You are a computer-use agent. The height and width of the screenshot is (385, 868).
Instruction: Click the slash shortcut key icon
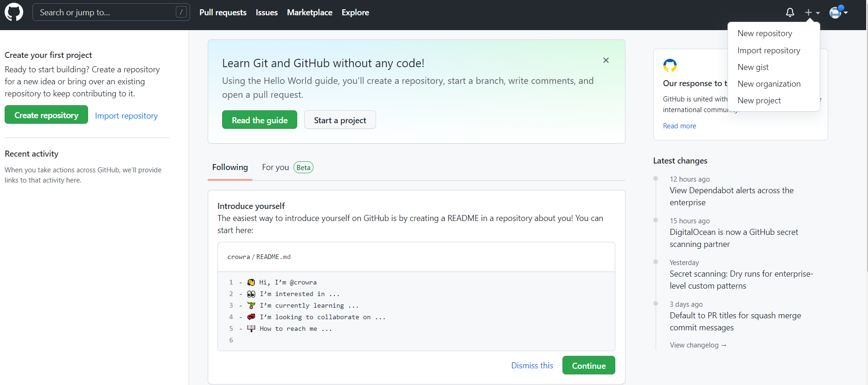[181, 12]
